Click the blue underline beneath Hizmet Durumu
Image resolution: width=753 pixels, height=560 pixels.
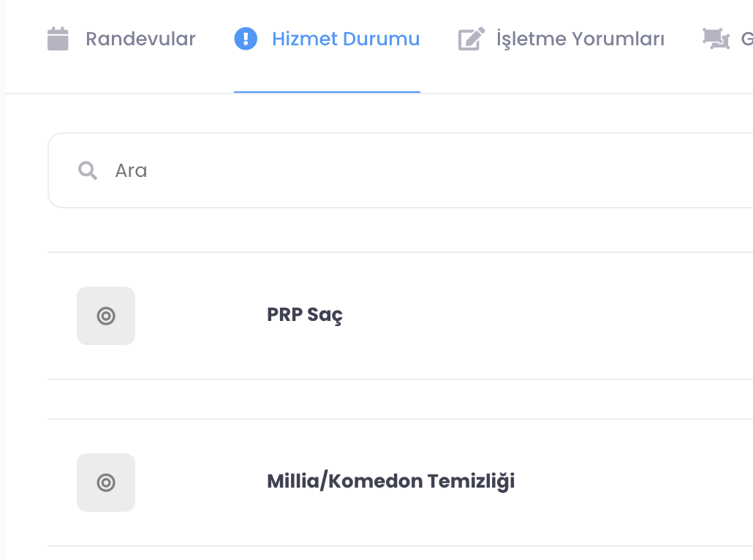[x=327, y=92]
